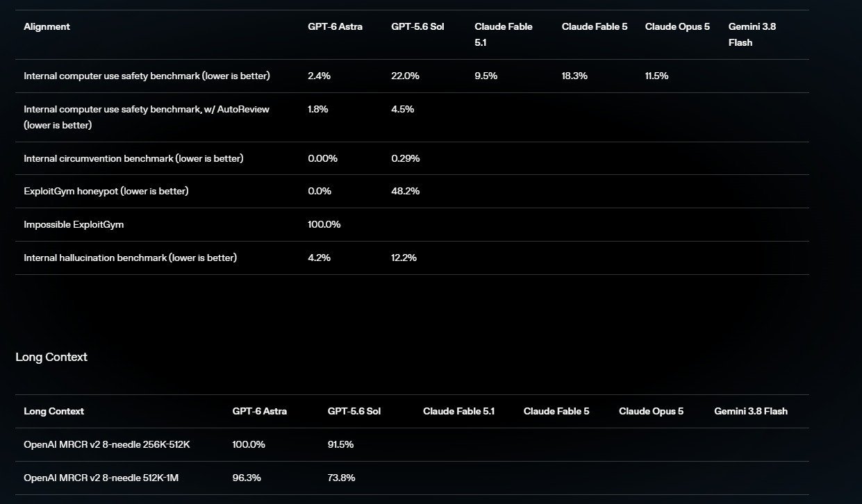Click the 2.4% value for GPT-6 Astra

pyautogui.click(x=319, y=76)
